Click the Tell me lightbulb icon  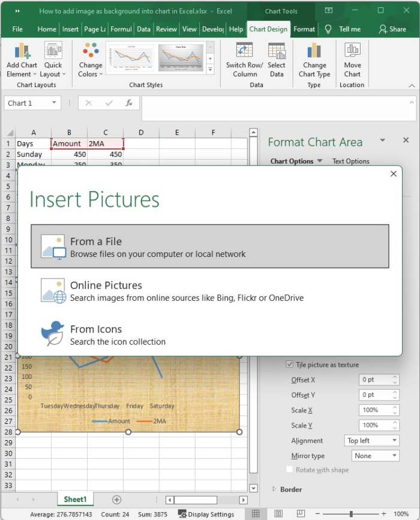(x=328, y=29)
